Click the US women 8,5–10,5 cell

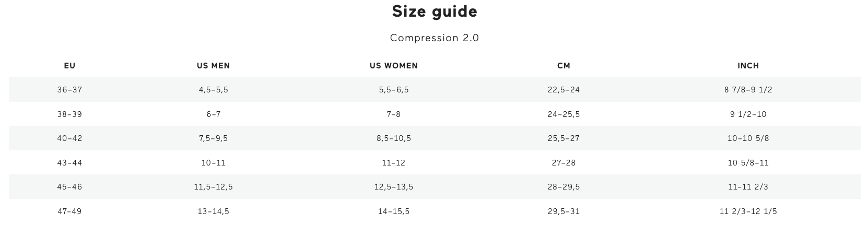(x=393, y=138)
